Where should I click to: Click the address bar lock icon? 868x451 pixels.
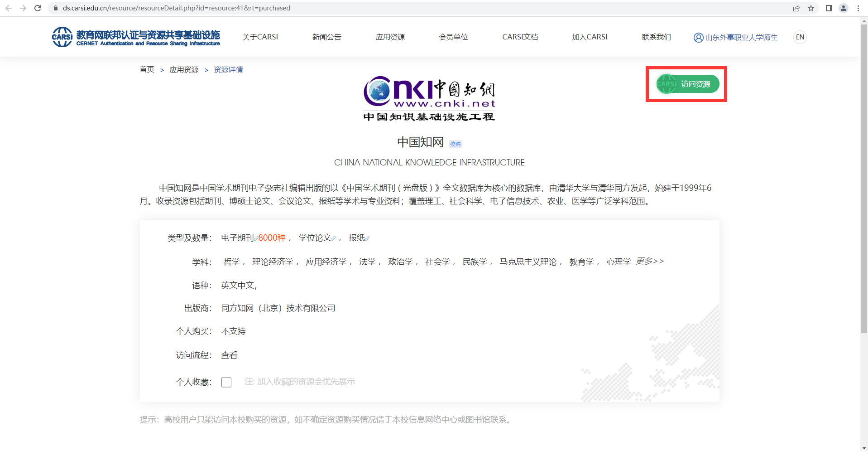[x=56, y=8]
